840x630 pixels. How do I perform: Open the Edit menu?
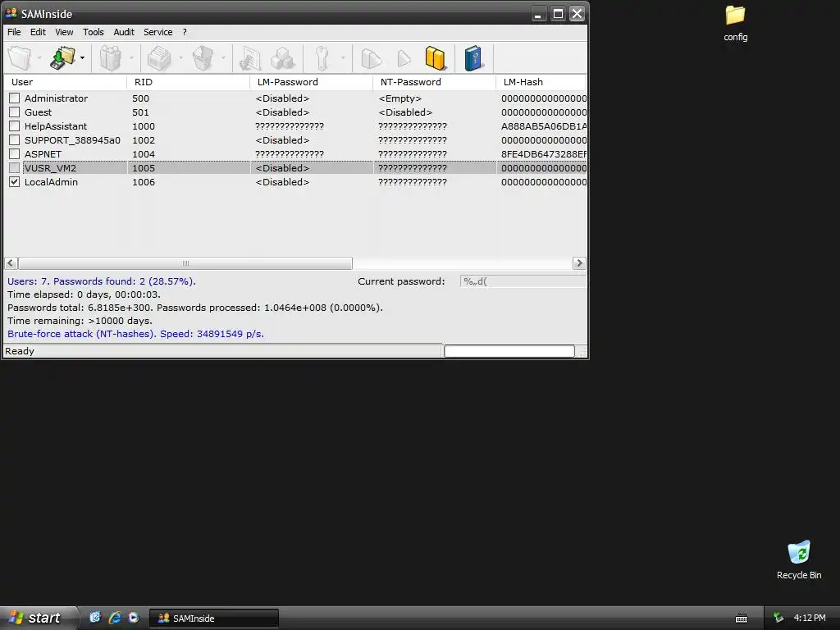click(38, 32)
